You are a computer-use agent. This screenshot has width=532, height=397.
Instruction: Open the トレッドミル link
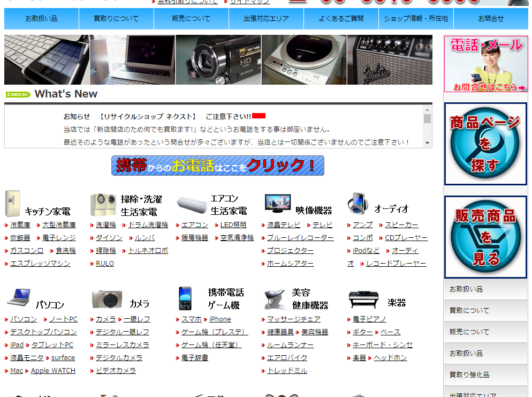(x=287, y=371)
